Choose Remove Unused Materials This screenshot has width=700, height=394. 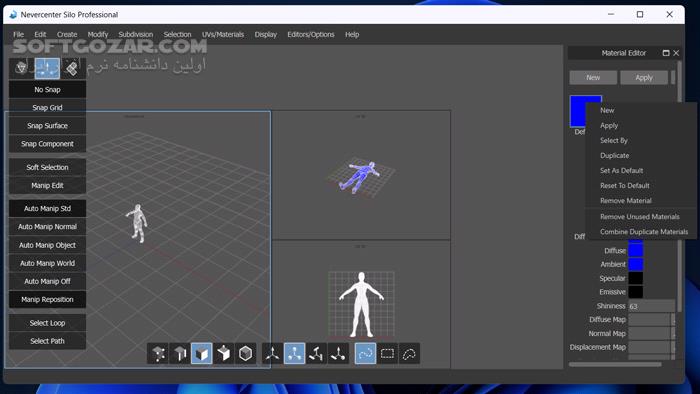(641, 216)
